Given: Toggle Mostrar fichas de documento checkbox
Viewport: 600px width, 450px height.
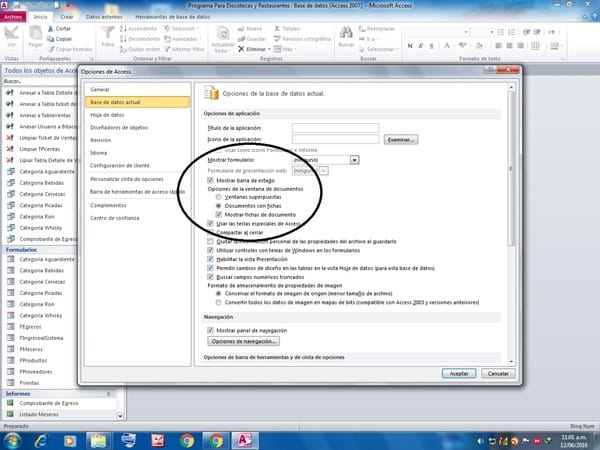Looking at the screenshot, I should tap(218, 215).
